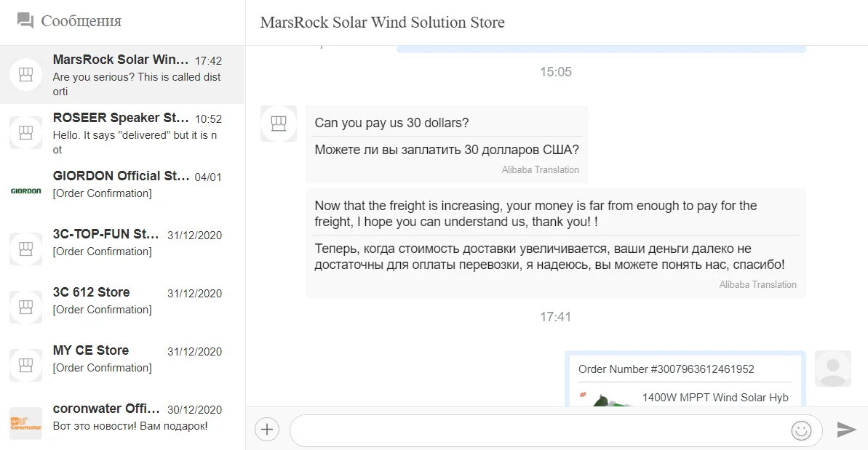Viewport: 868px width, 450px height.
Task: Open the plus attachment button
Action: 267,430
